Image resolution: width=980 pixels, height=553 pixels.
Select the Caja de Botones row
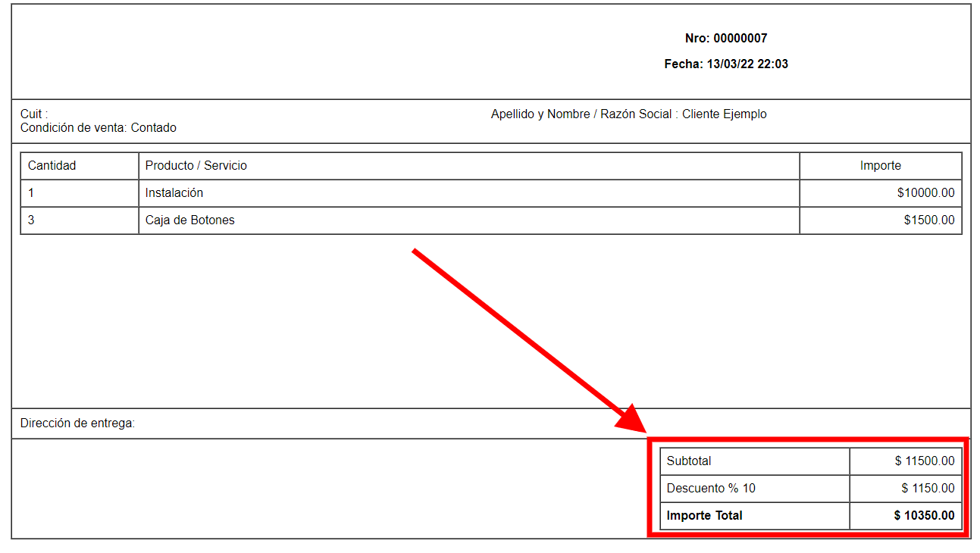click(190, 220)
